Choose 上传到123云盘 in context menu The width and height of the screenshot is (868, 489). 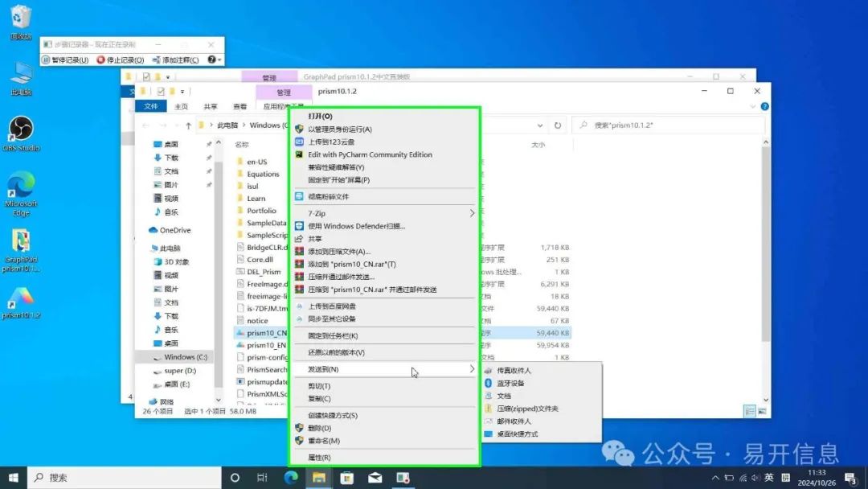tap(383, 142)
